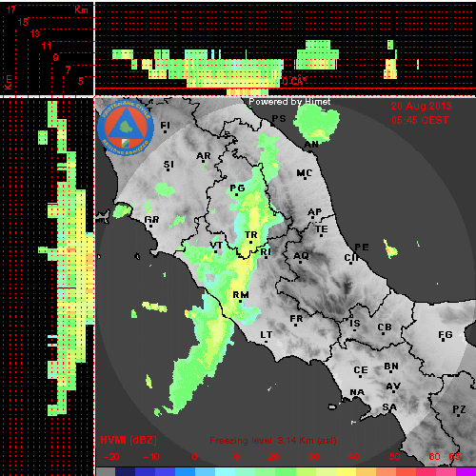Click the VT (Viterbo) city marker
476x476 pixels.
click(216, 251)
